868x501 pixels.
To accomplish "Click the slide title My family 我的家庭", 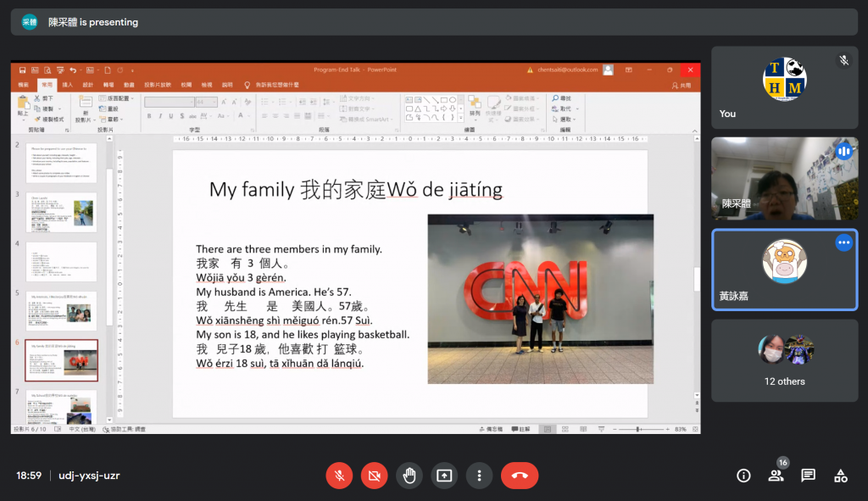I will coord(355,189).
